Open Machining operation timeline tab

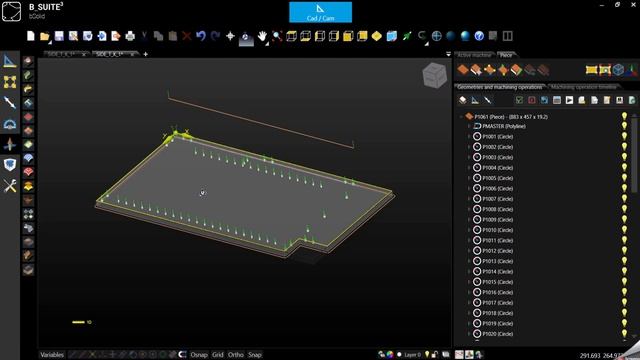click(x=584, y=87)
